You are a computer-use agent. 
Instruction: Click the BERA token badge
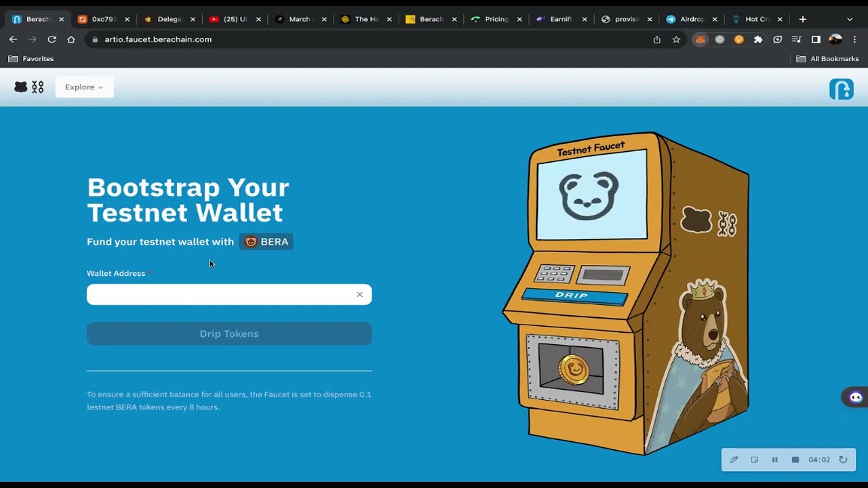[x=266, y=242]
